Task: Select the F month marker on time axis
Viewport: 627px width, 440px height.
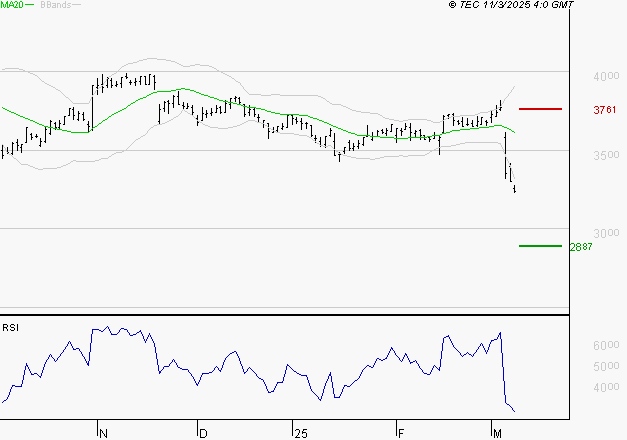Action: (400, 432)
